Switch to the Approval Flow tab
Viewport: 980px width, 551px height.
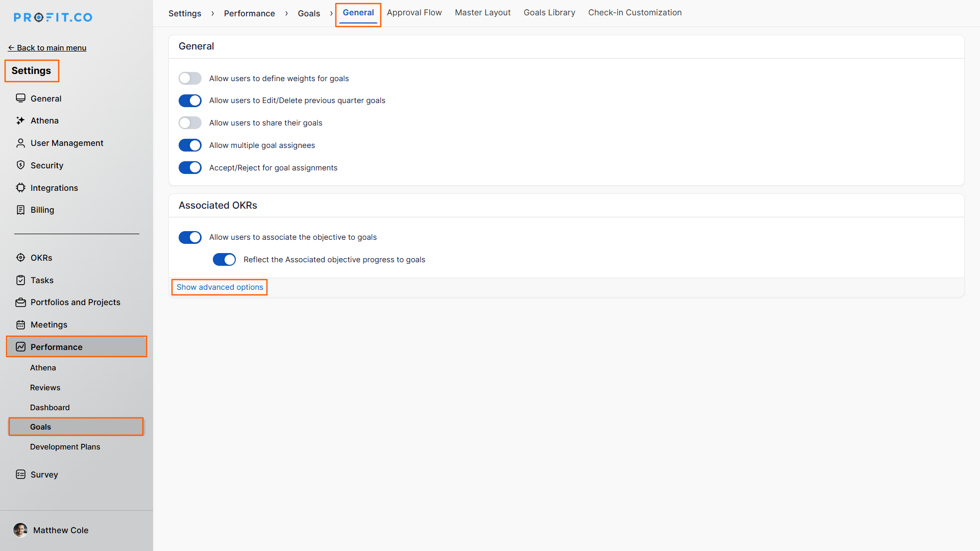(x=414, y=13)
